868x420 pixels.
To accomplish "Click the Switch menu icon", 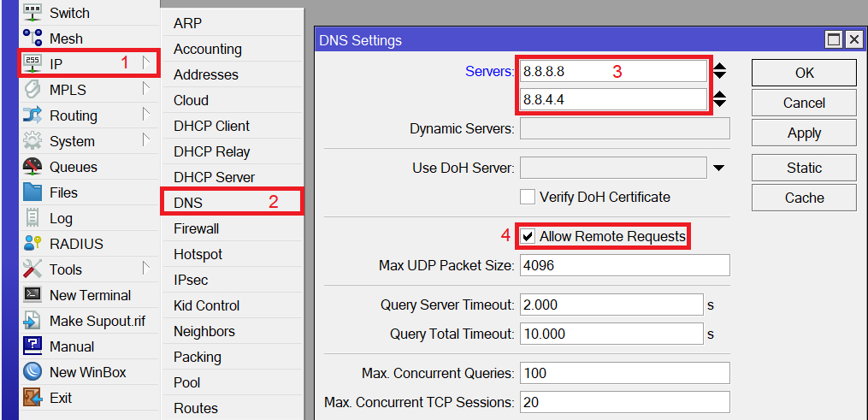I will (32, 13).
